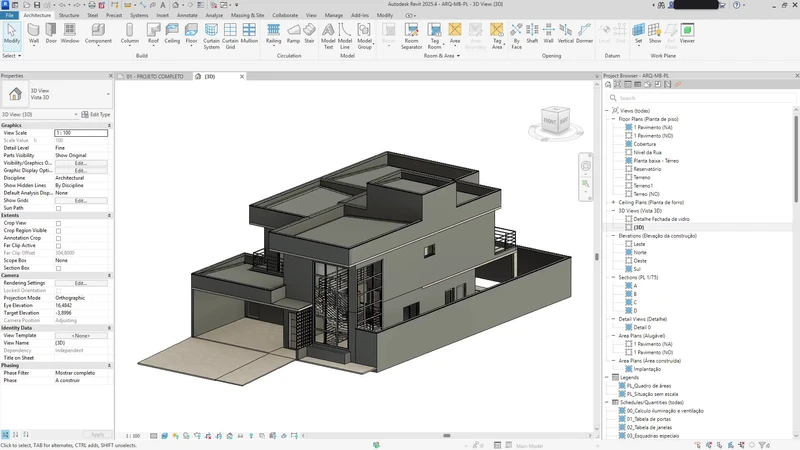Collapse the Elevations tree node
This screenshot has height=450, width=800.
[613, 234]
